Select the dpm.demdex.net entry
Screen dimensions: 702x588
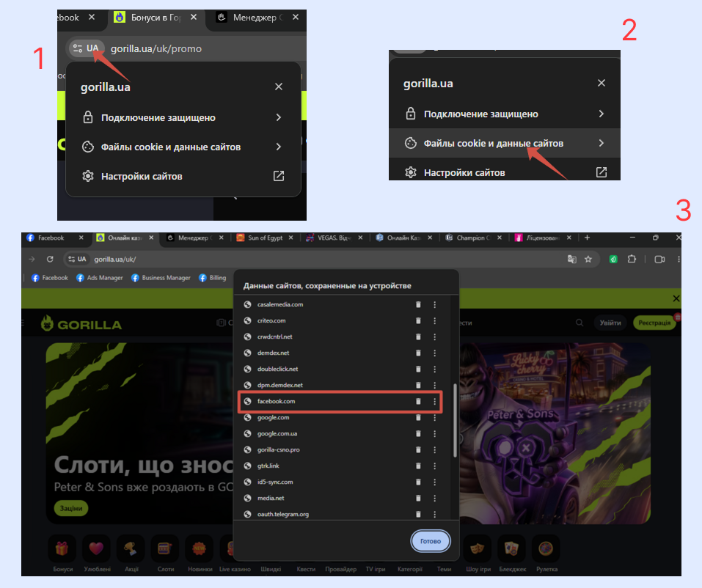(279, 386)
